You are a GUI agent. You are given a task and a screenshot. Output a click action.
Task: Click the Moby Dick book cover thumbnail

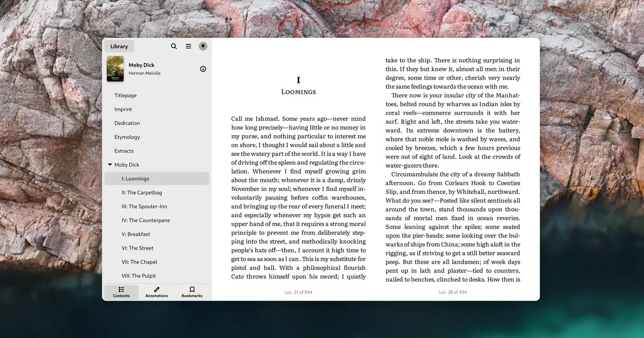tap(115, 69)
